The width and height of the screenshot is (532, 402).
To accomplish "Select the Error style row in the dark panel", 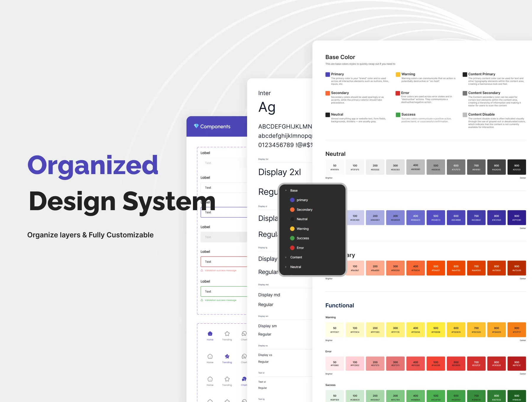I will click(312, 248).
